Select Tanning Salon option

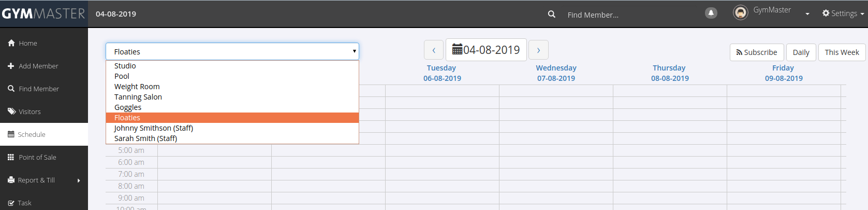[138, 97]
